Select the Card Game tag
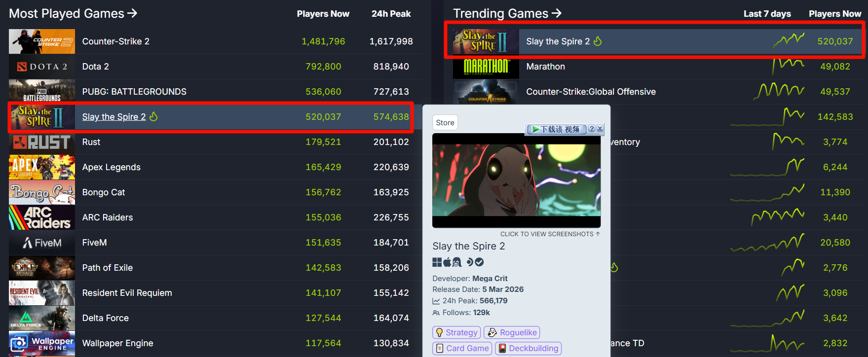 (462, 348)
